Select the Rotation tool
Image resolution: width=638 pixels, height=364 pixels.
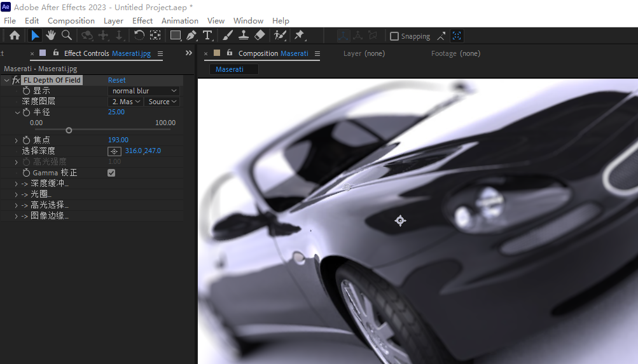pos(139,36)
